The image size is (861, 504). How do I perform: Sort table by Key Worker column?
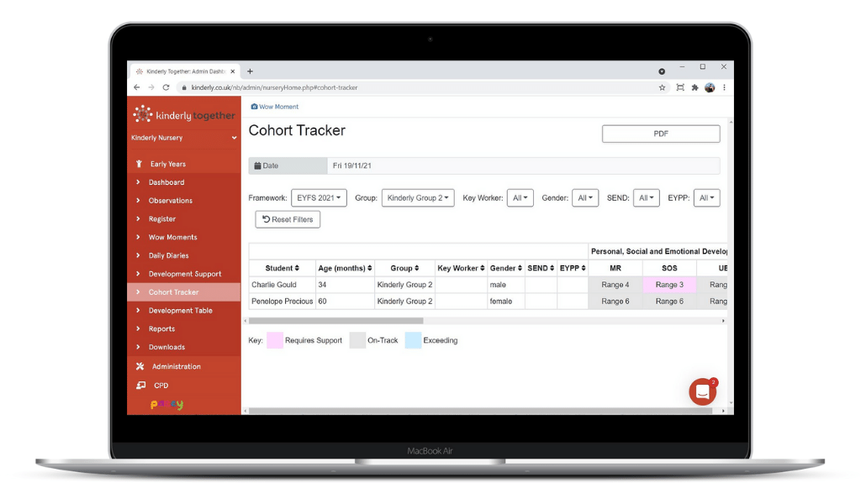click(462, 268)
